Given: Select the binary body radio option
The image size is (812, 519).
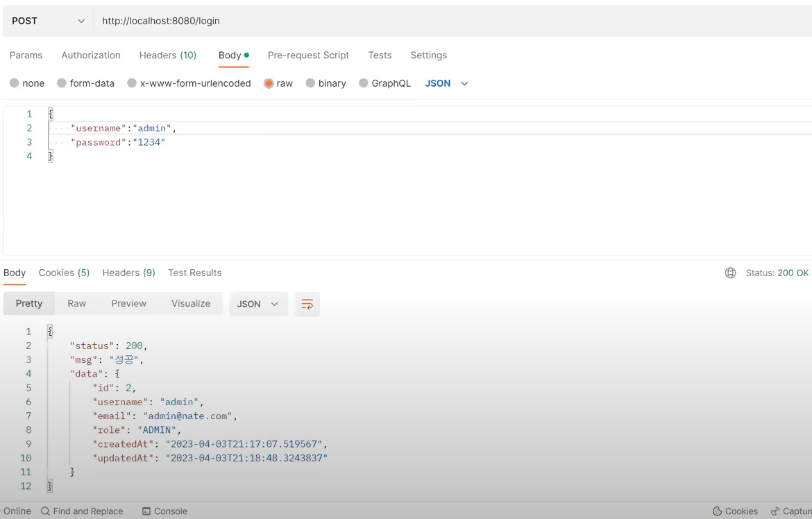Looking at the screenshot, I should pyautogui.click(x=310, y=83).
